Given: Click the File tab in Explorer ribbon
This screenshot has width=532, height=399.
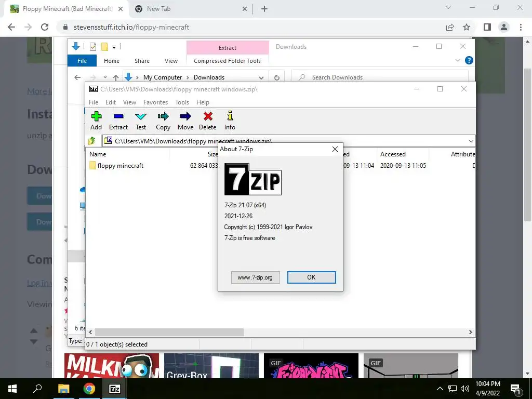Looking at the screenshot, I should click(82, 61).
